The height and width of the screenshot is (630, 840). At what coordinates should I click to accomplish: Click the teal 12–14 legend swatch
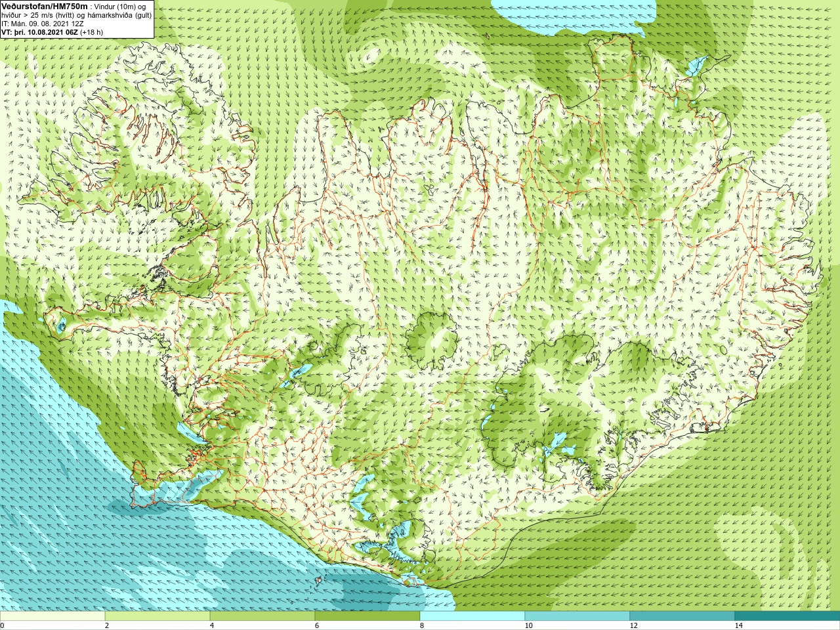click(x=682, y=616)
